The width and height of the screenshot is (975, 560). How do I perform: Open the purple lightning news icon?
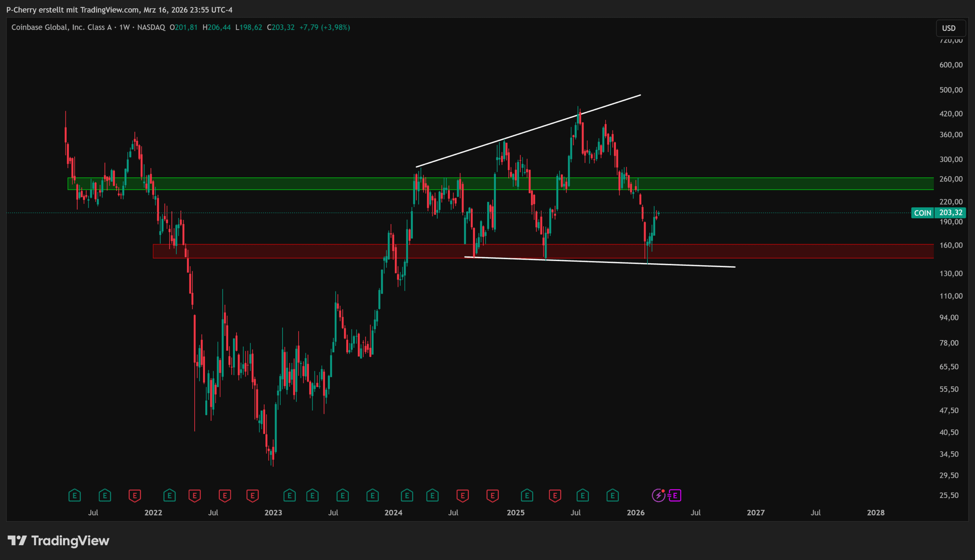click(x=658, y=495)
